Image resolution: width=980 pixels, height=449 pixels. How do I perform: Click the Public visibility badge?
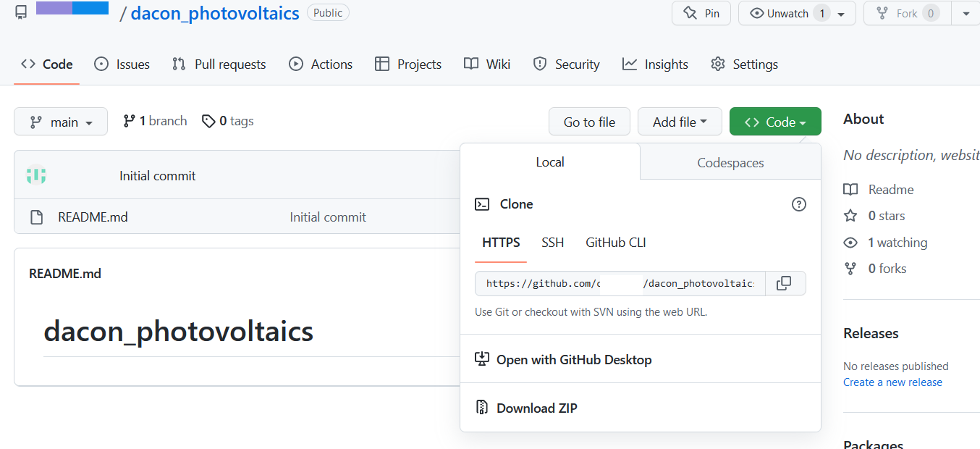pos(328,13)
